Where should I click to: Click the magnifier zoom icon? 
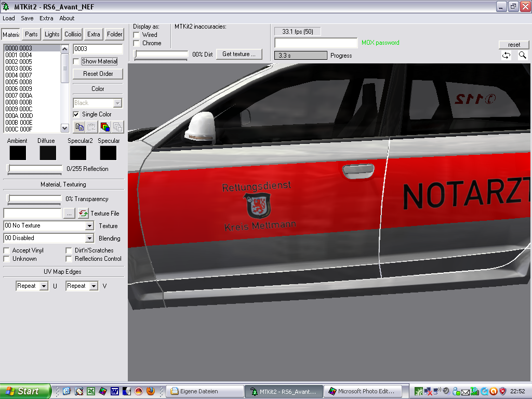click(x=523, y=55)
